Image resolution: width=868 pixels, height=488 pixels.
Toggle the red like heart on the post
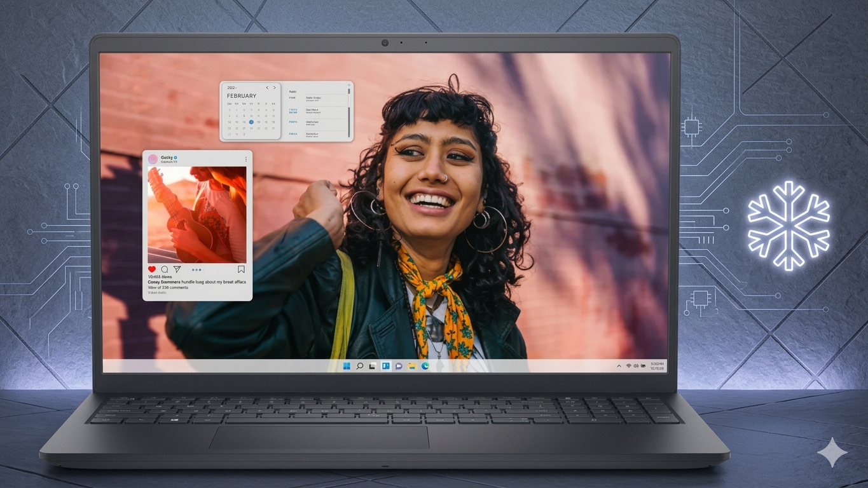click(151, 268)
